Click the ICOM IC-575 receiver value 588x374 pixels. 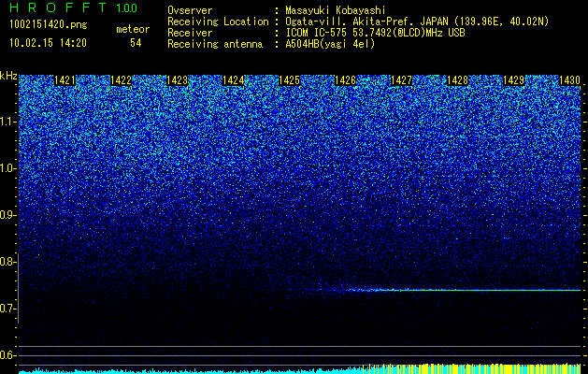[x=375, y=33]
